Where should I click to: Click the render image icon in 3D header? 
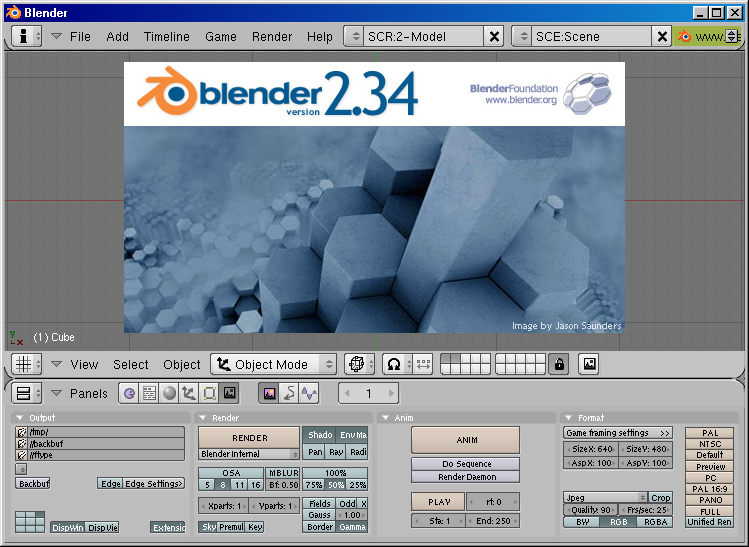pyautogui.click(x=589, y=365)
